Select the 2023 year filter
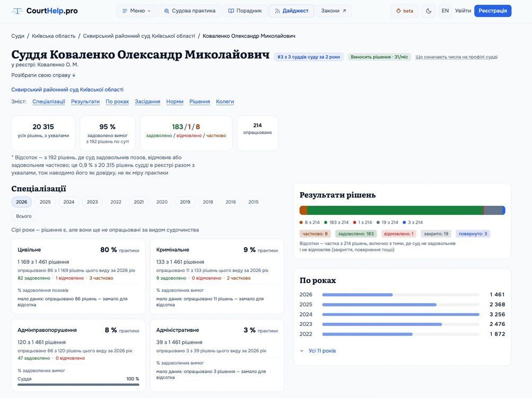 tap(92, 202)
